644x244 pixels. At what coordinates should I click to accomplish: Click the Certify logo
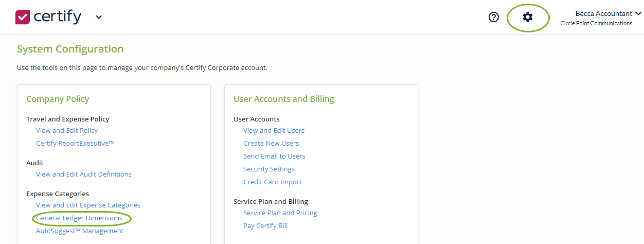coord(48,17)
